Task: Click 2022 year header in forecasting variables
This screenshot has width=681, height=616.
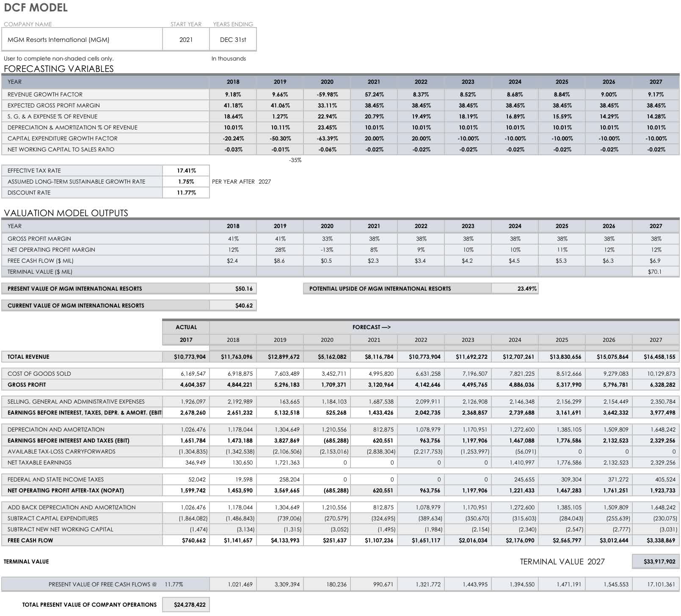Action: click(x=421, y=82)
